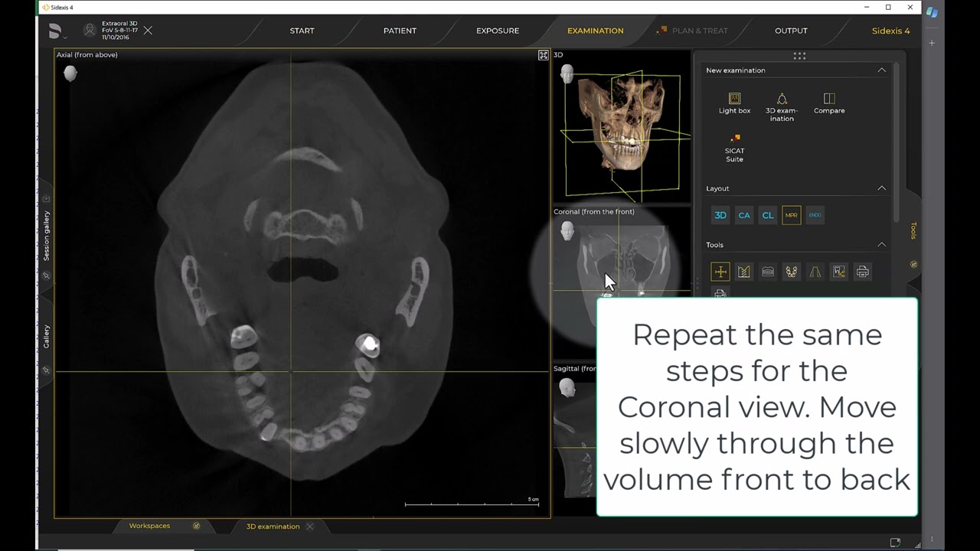Close the Extraoral 3D patient record
Viewport: 980px width, 551px height.
(x=148, y=31)
